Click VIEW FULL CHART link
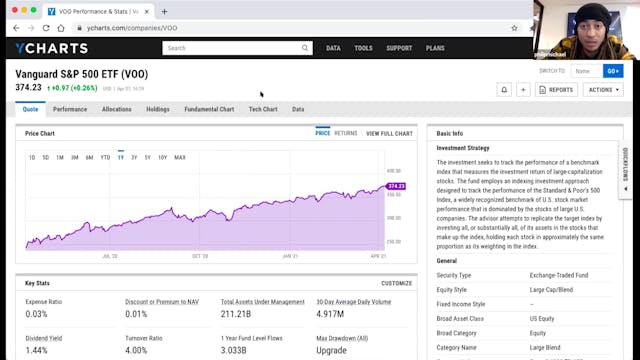The height and width of the screenshot is (360, 640). point(389,133)
